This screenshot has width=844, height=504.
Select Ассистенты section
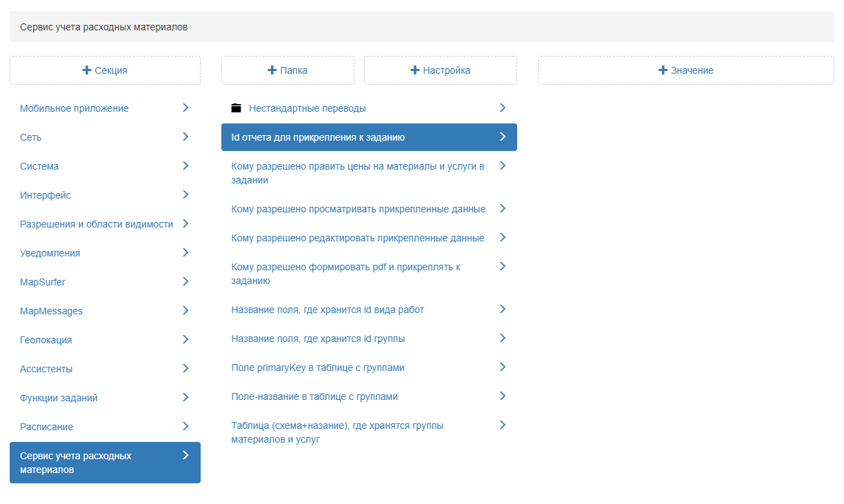click(x=105, y=369)
